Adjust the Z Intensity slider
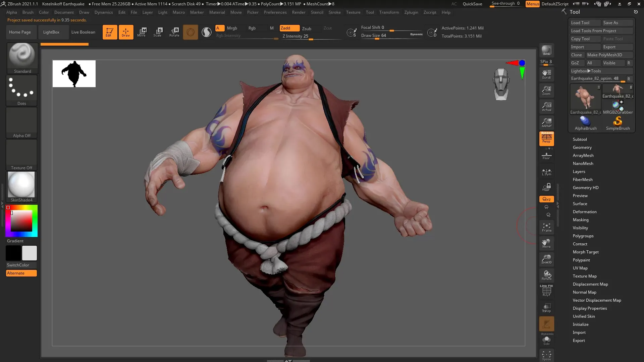Screen dimensions: 644x362 [312, 36]
